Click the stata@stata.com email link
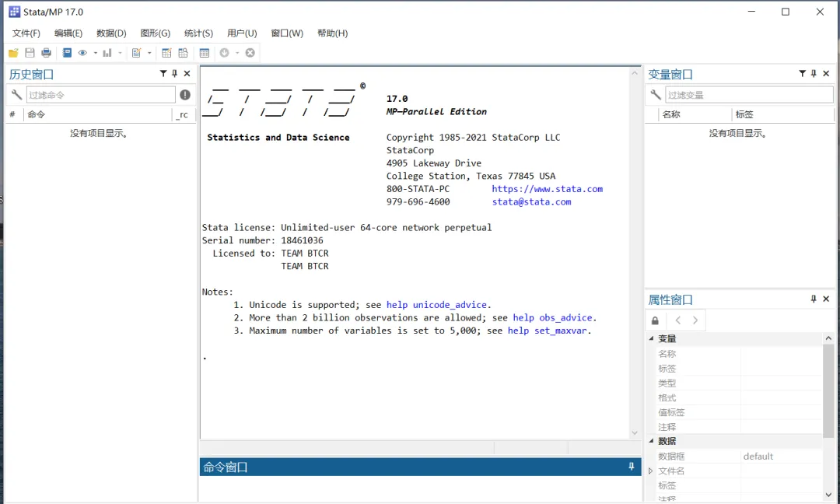Viewport: 840px width, 504px height. (532, 201)
